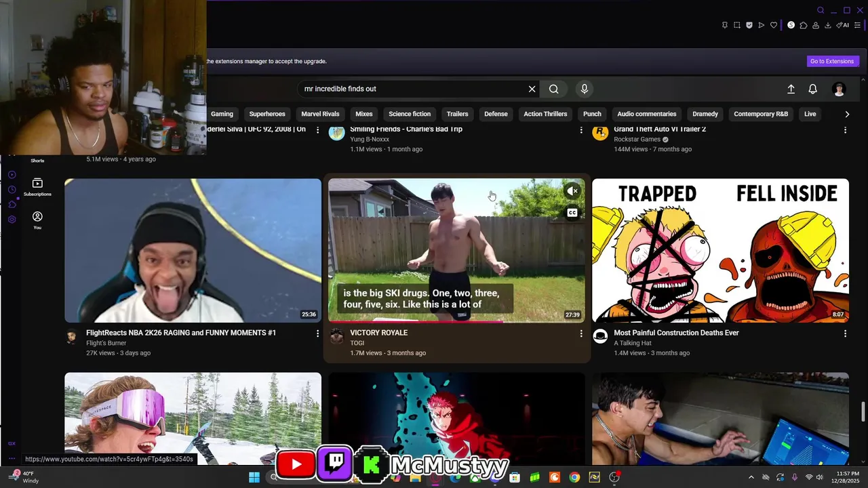Open options for the UFC 92 video

[317, 129]
